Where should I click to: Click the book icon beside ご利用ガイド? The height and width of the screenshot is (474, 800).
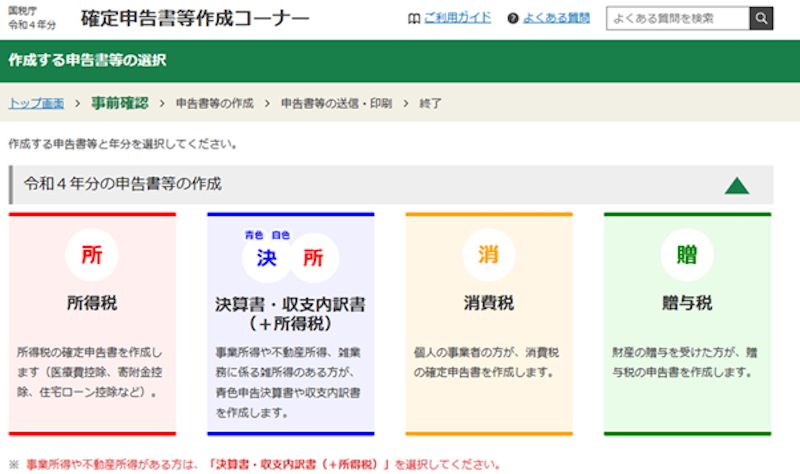[414, 18]
